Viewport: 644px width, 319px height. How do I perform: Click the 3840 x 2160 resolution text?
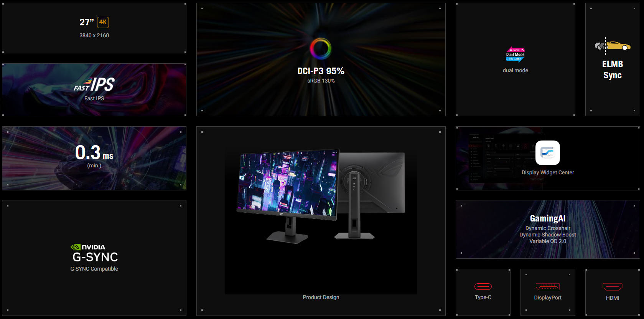[94, 35]
